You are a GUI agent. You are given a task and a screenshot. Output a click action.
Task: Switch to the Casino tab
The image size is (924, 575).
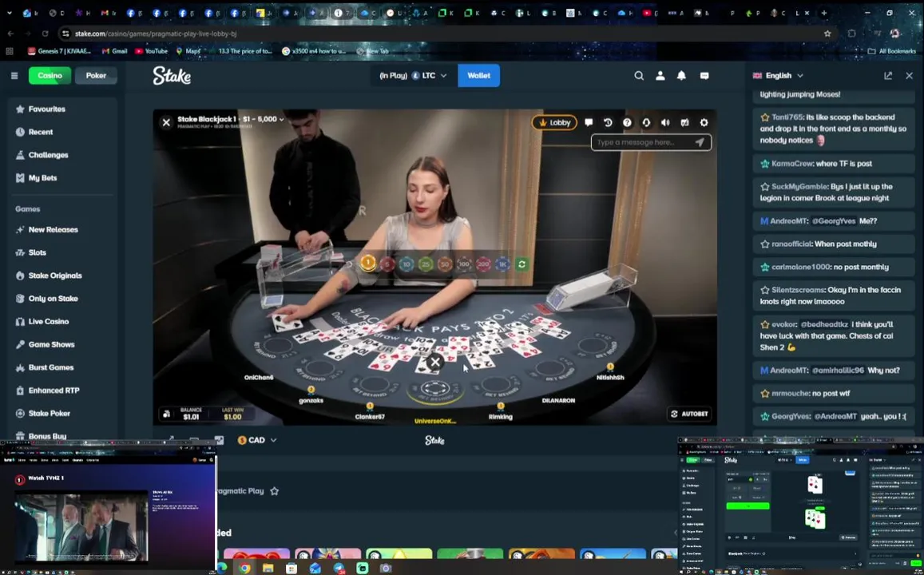50,75
